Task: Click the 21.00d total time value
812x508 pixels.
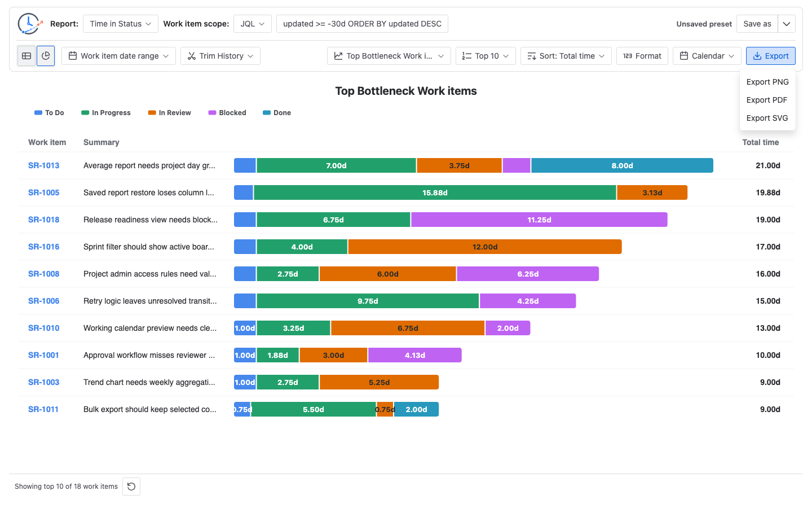Action: tap(768, 165)
